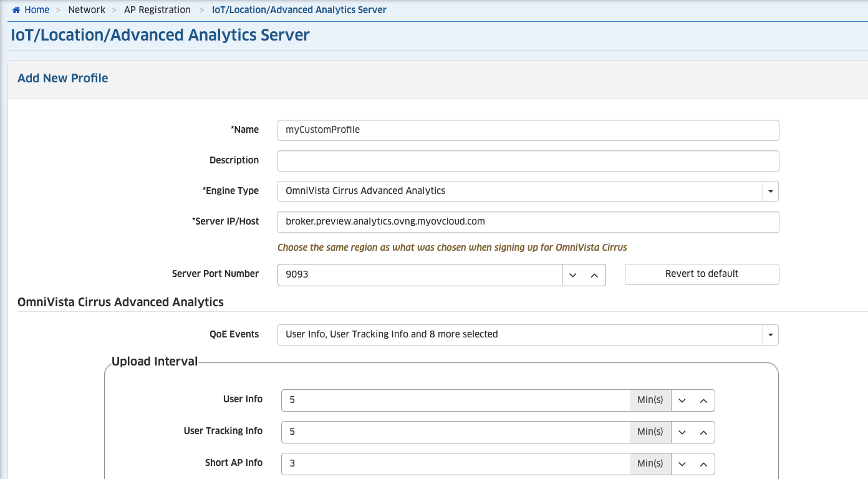Viewport: 868px width, 479px height.
Task: Click QoE Events selection box
Action: [x=528, y=335]
